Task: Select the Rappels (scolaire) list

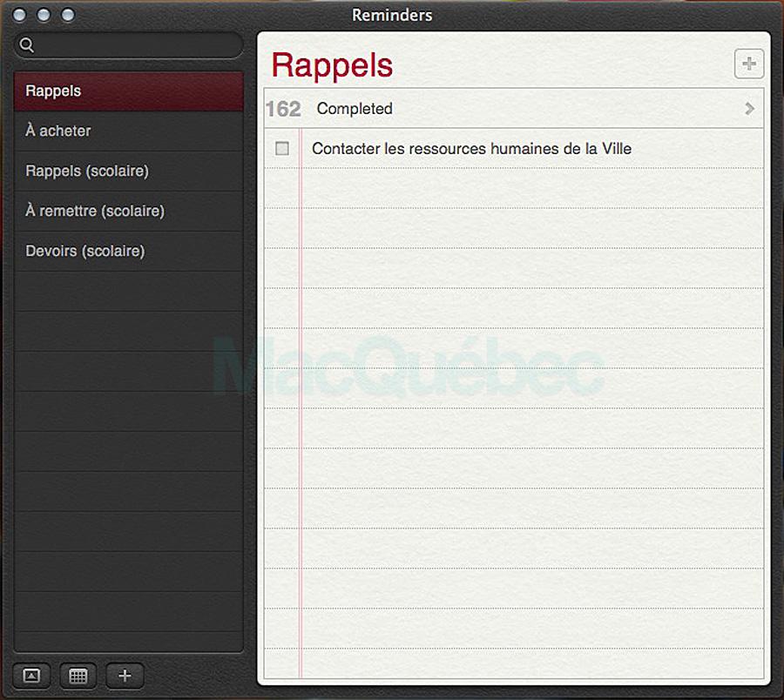Action: coord(86,171)
